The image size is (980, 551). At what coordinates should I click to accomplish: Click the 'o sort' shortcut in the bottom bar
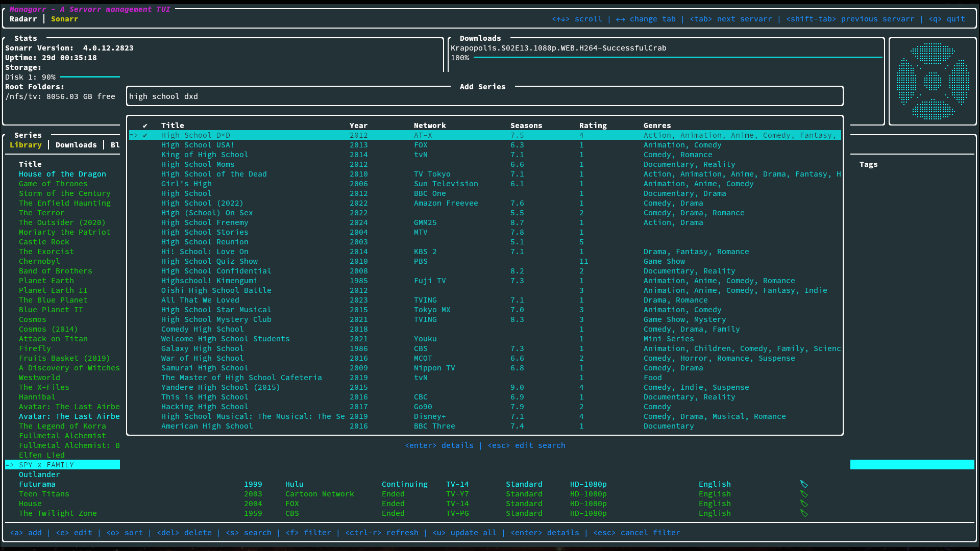pos(125,533)
